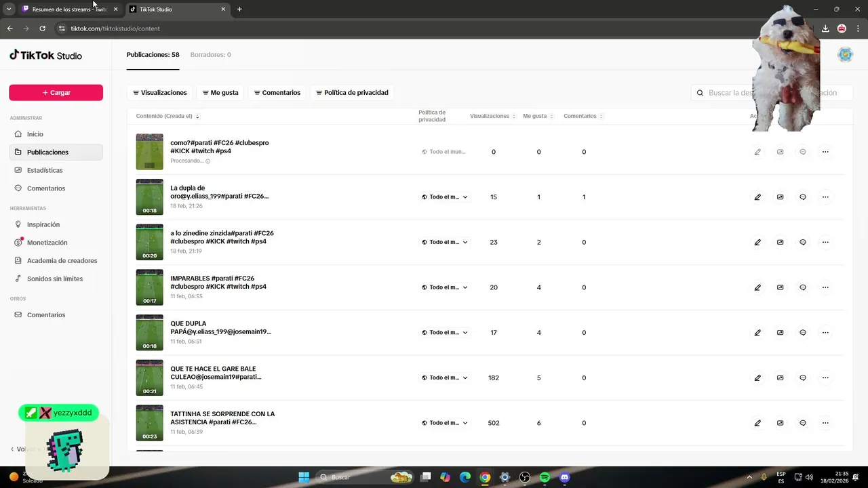Open a new Chrome tab
The width and height of the screenshot is (868, 488).
click(x=239, y=9)
